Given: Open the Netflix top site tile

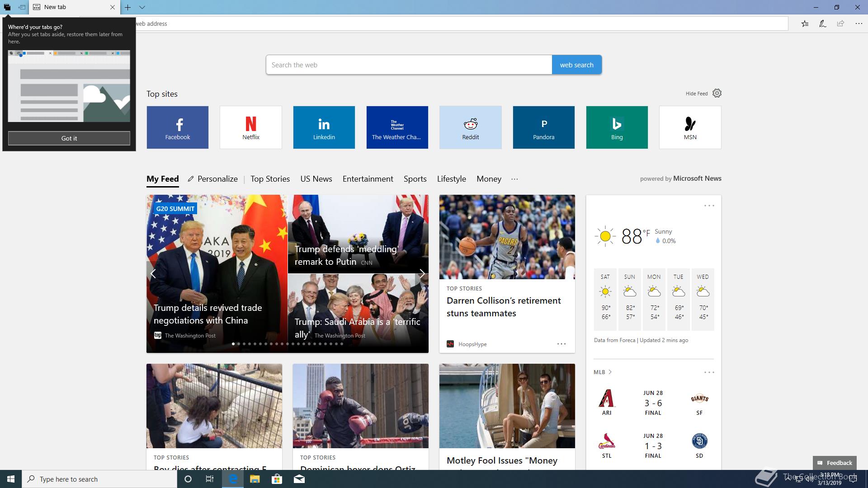Looking at the screenshot, I should click(x=251, y=127).
